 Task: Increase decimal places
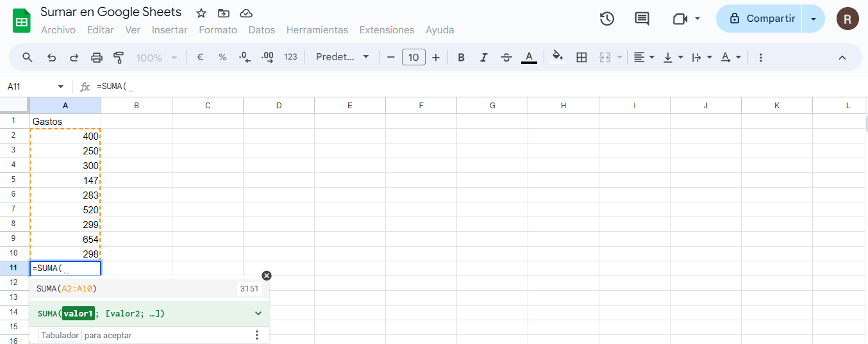[268, 57]
